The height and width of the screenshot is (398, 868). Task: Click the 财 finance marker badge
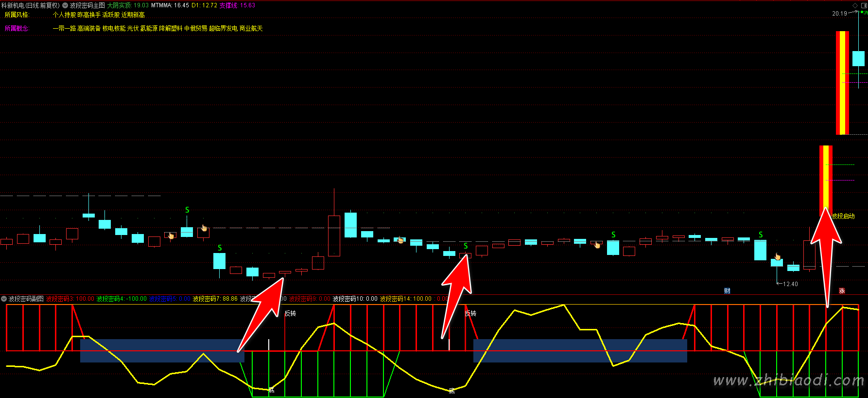[727, 291]
